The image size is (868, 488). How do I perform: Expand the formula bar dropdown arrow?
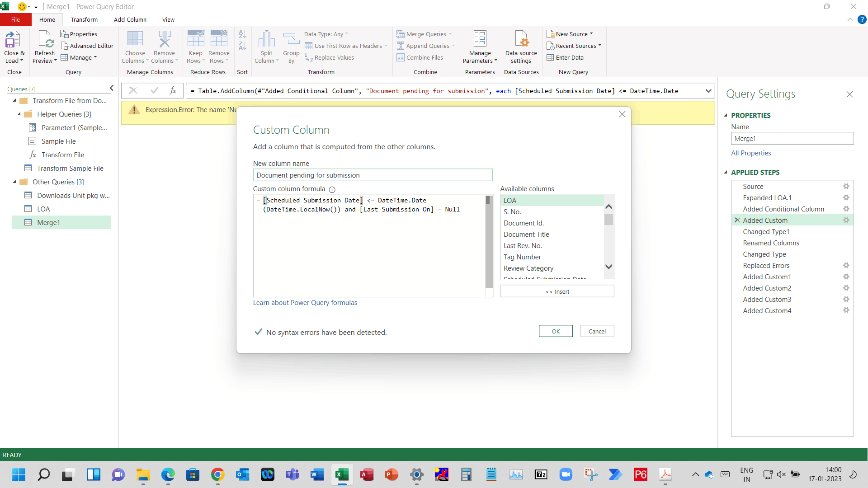708,91
